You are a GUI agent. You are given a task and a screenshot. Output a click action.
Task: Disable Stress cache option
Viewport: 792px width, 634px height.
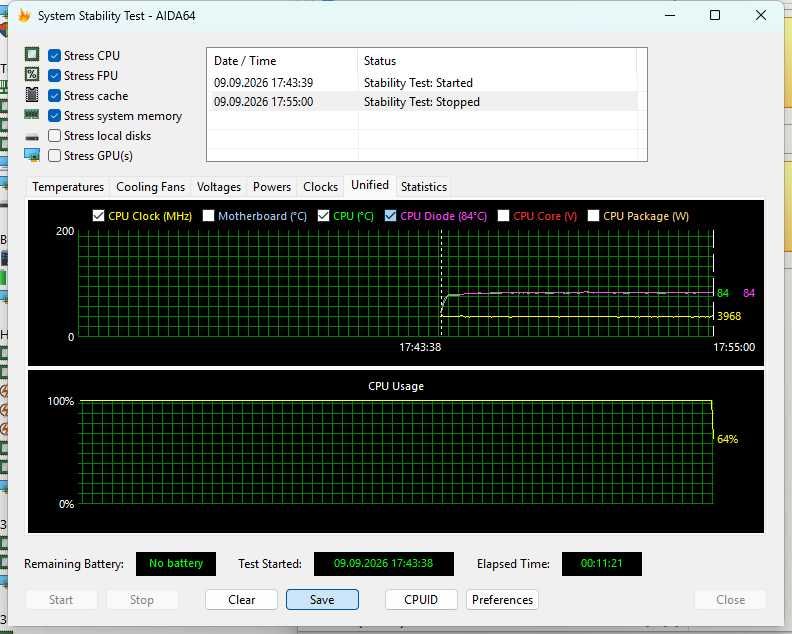coord(55,95)
